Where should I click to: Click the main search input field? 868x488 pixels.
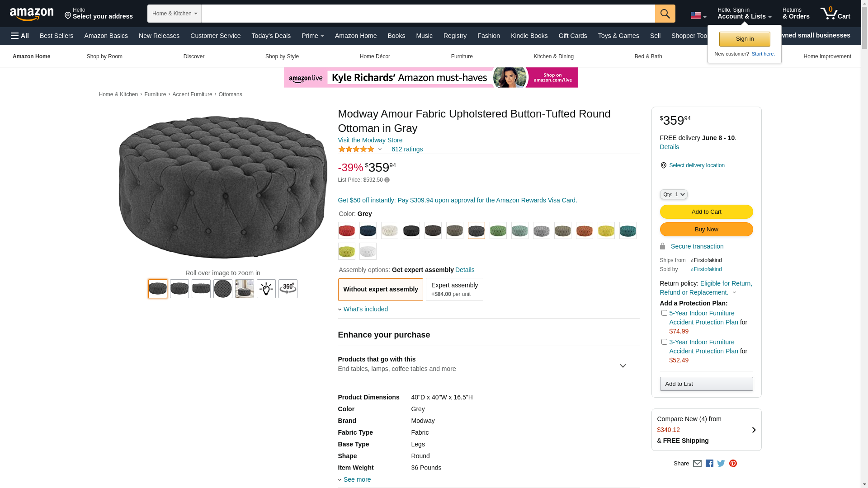point(428,14)
